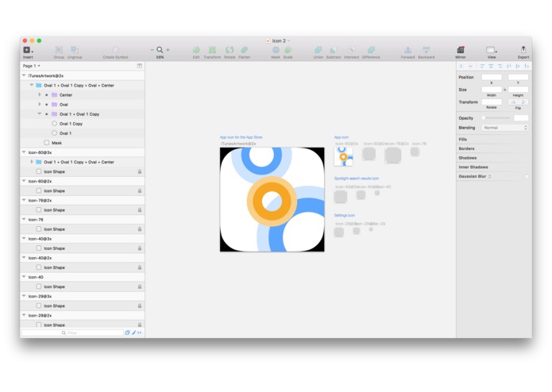Click the Mask toolbar icon
The width and height of the screenshot is (552, 392).
[276, 50]
